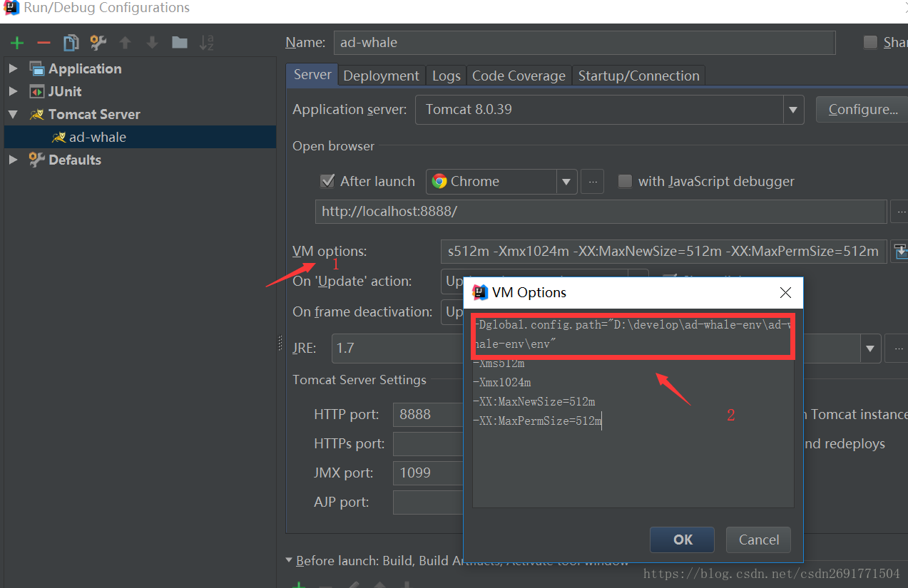Expand the JUnit tree node

click(13, 91)
